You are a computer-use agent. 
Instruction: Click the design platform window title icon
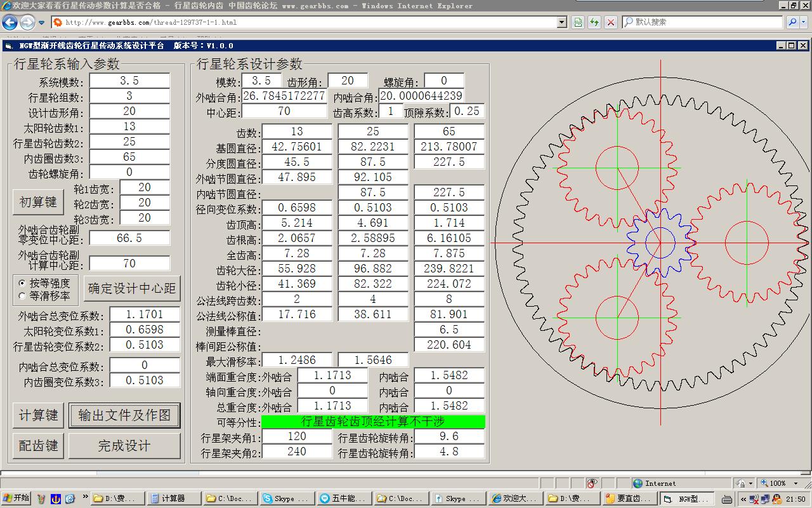pyautogui.click(x=8, y=46)
